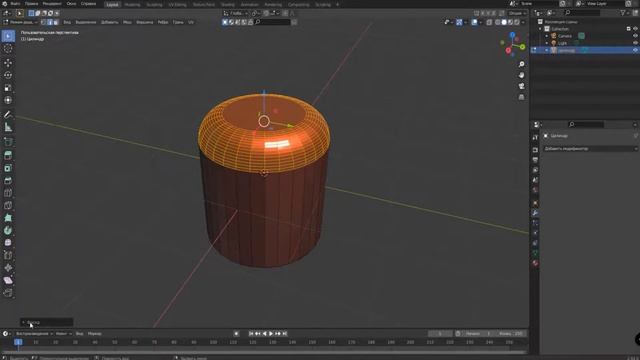Select the Inset Faces tool
This screenshot has width=640, height=360.
(8, 168)
